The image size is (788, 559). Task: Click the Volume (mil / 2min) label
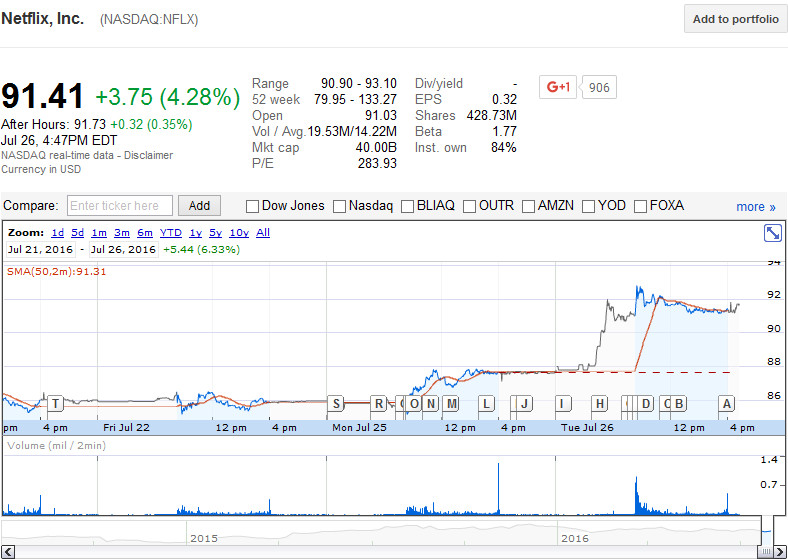pos(56,445)
